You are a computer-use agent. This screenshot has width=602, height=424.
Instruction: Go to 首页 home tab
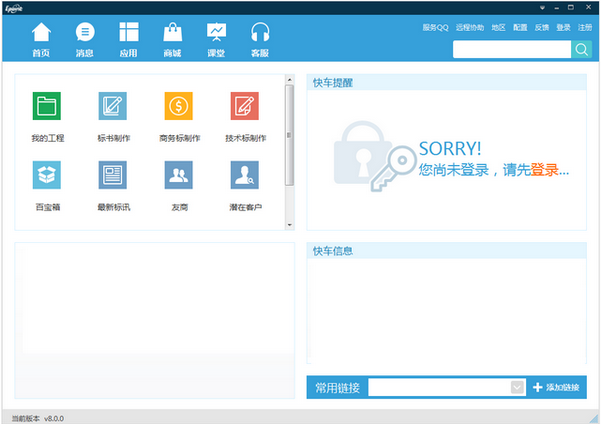coord(41,38)
